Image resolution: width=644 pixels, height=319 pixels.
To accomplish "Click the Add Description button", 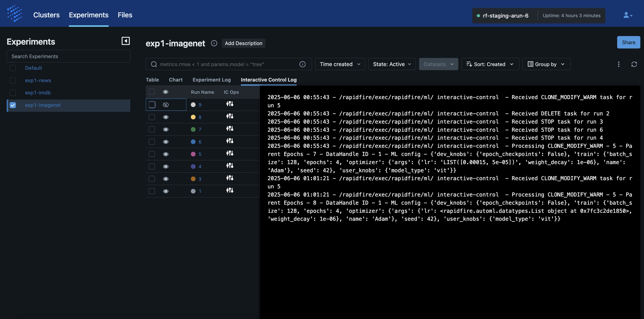I will pos(243,43).
